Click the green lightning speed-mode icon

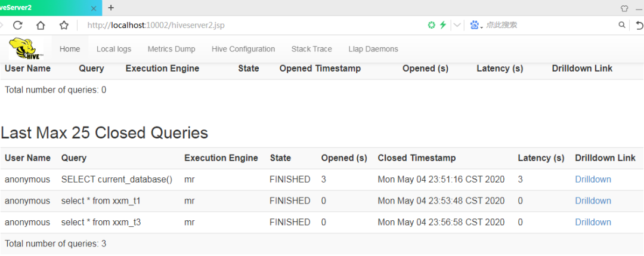442,25
